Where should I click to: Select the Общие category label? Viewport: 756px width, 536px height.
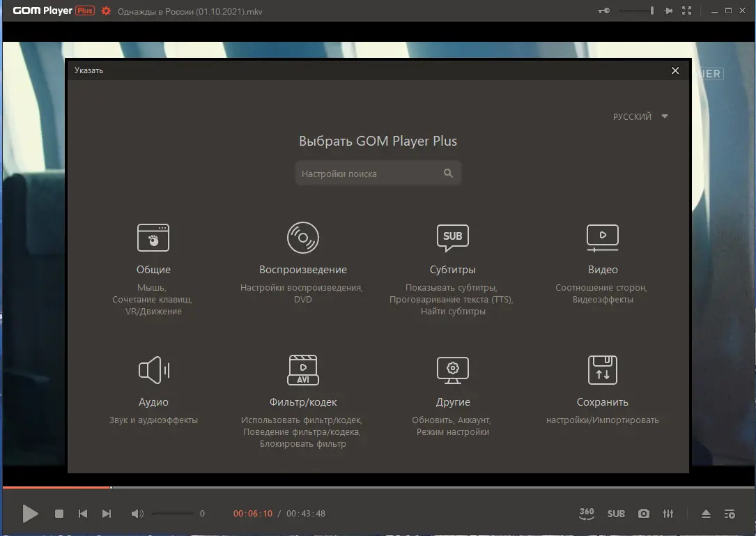click(153, 270)
